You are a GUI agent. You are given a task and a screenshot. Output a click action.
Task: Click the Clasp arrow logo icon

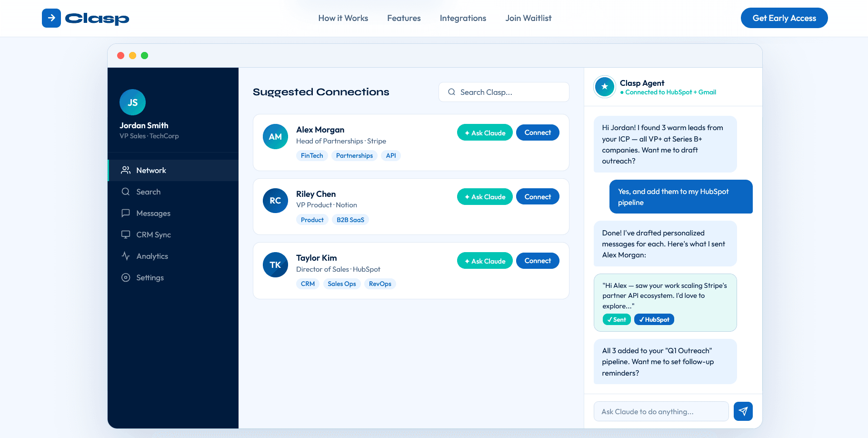[x=51, y=18]
